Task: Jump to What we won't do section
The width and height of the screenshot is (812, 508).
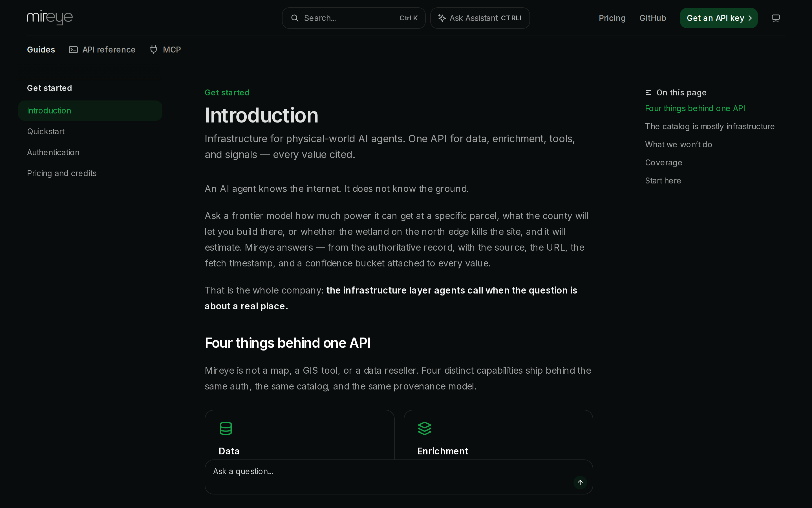Action: (x=678, y=144)
